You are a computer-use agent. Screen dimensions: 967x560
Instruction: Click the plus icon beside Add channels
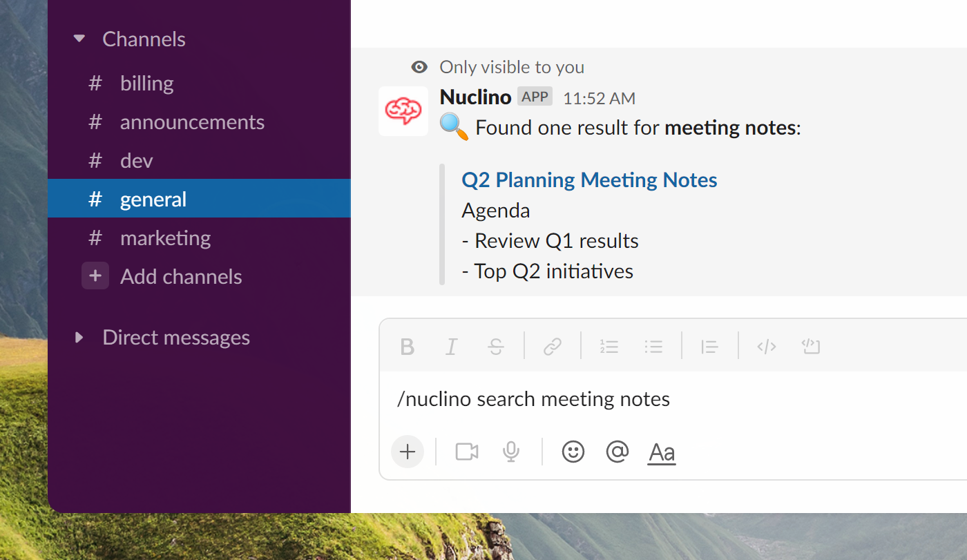coord(95,276)
